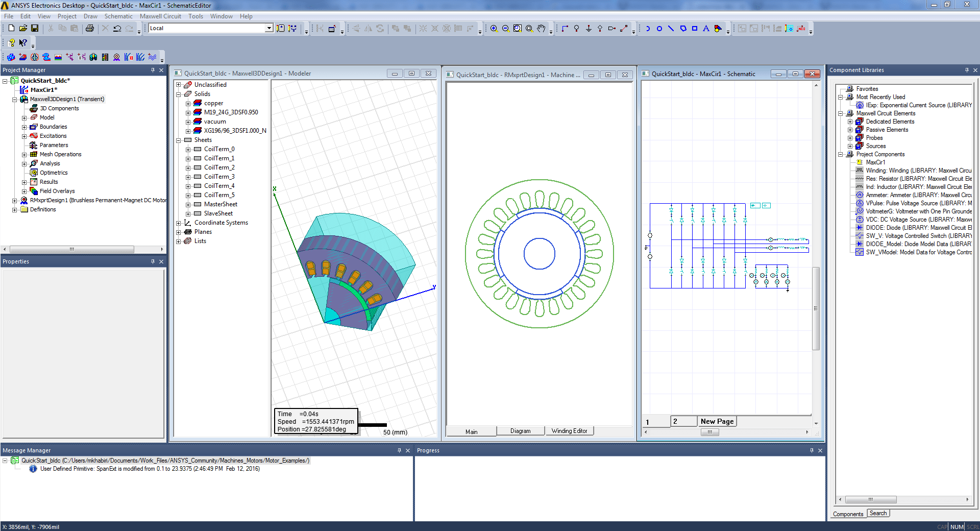
Task: Expand Dedicated Elements in Component Libraries
Action: coord(850,122)
